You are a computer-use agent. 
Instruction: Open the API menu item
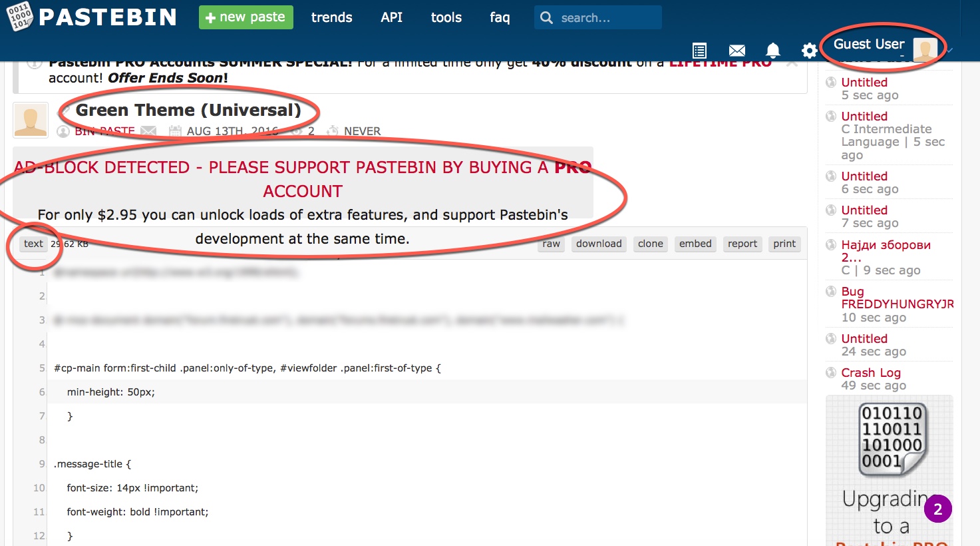392,18
